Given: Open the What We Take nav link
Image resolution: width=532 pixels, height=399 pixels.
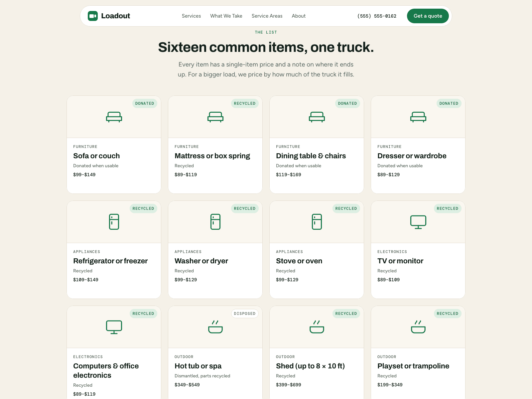Looking at the screenshot, I should coord(226,16).
